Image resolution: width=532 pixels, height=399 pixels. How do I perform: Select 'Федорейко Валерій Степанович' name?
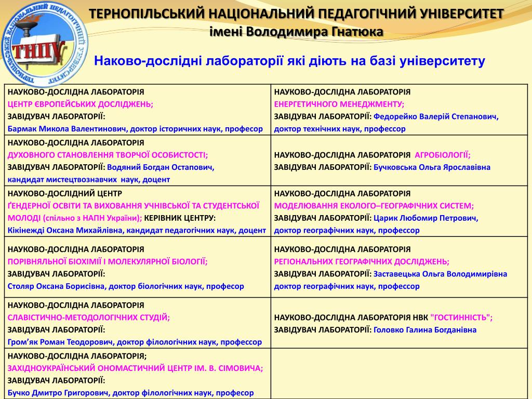coord(436,117)
